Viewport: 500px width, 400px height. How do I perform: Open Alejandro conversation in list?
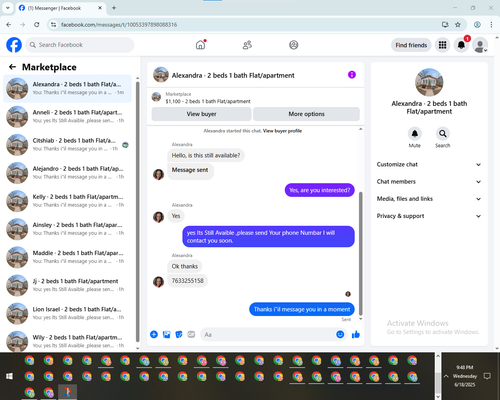tap(68, 173)
